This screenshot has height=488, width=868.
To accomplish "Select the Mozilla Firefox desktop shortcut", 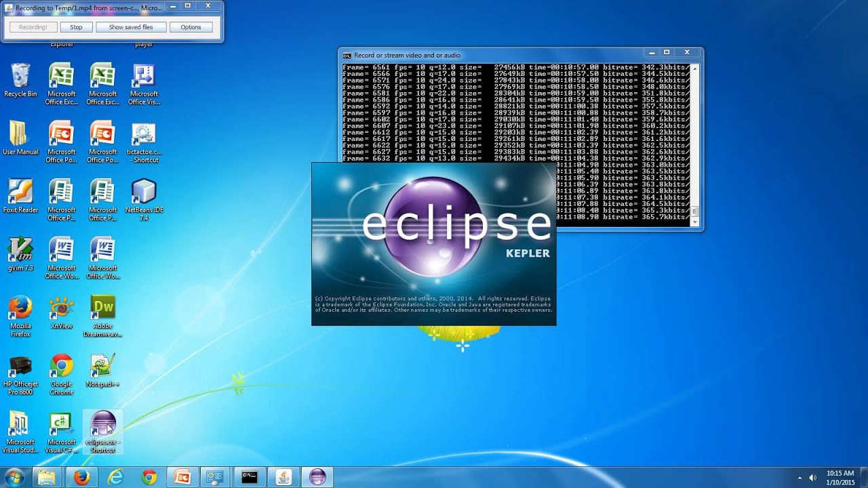I will pos(20,317).
